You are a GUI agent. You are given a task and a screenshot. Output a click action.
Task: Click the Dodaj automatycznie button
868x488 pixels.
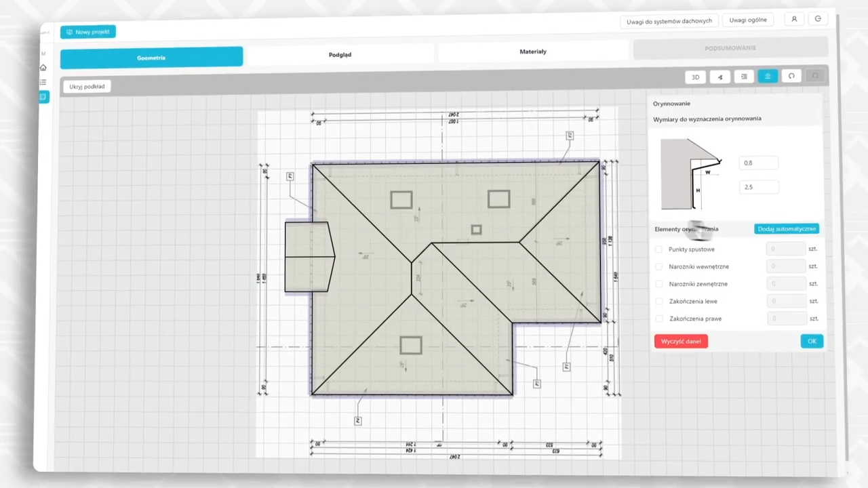(x=787, y=229)
